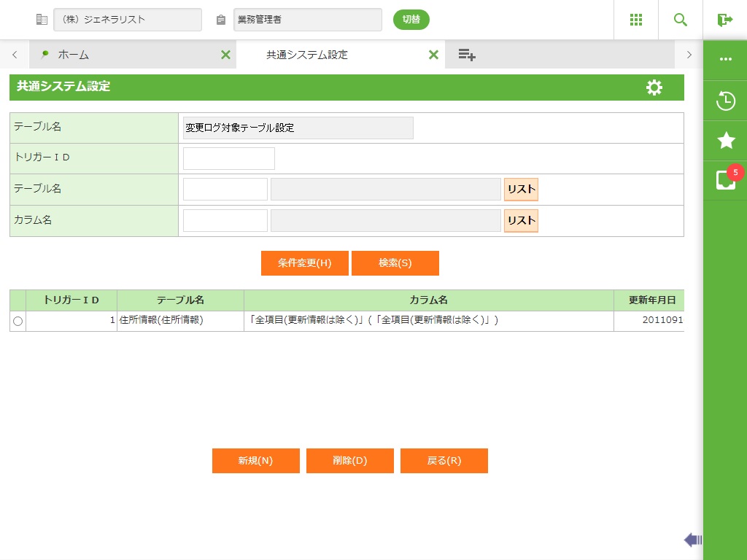Image resolution: width=747 pixels, height=560 pixels.
Task: Close the 共通システム設定 tab
Action: tap(433, 55)
